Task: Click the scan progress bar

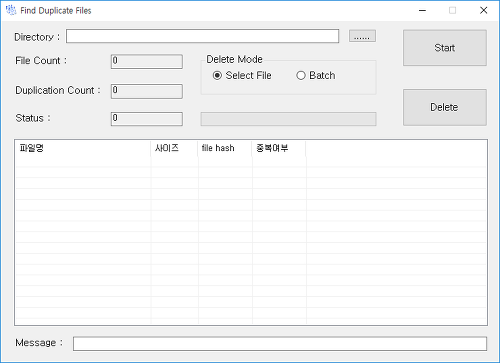Action: [x=288, y=119]
